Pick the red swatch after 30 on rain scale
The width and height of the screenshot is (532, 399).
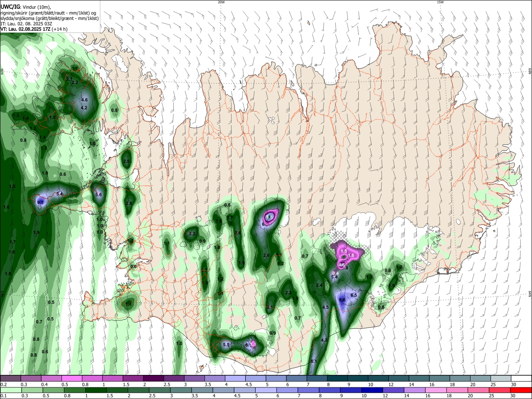pos(521,390)
